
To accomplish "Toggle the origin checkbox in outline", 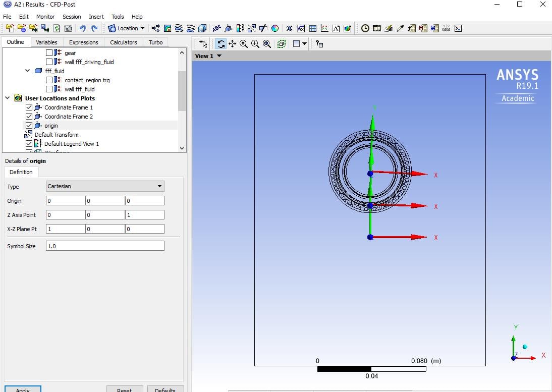I will click(29, 126).
